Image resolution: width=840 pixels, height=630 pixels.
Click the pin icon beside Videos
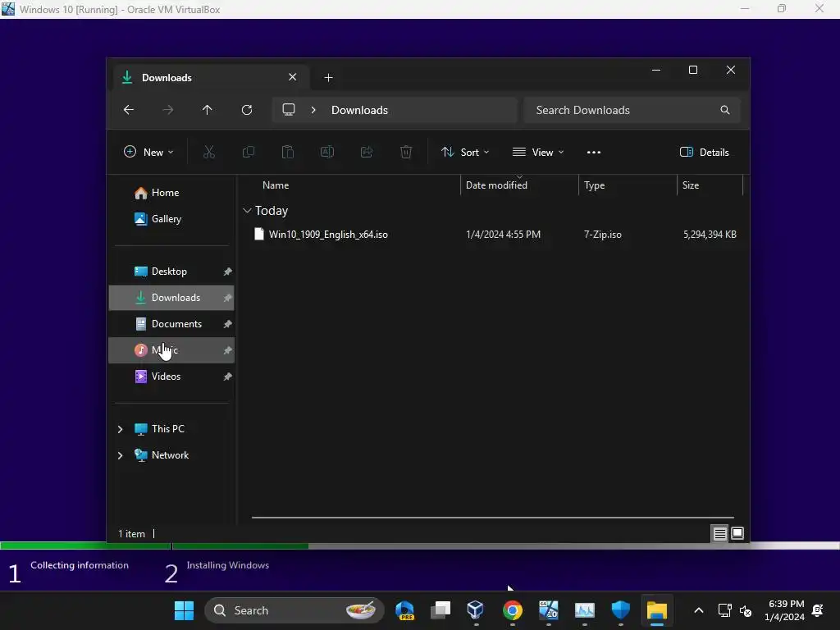click(228, 377)
